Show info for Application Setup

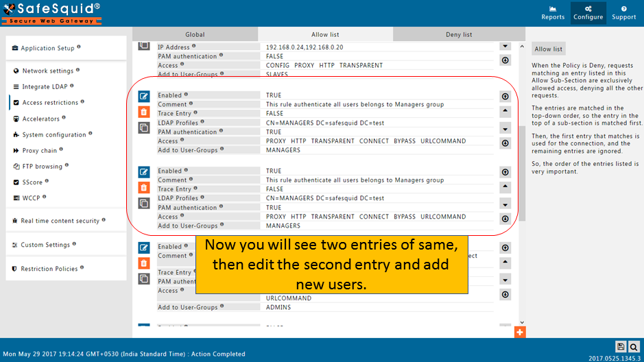click(79, 47)
